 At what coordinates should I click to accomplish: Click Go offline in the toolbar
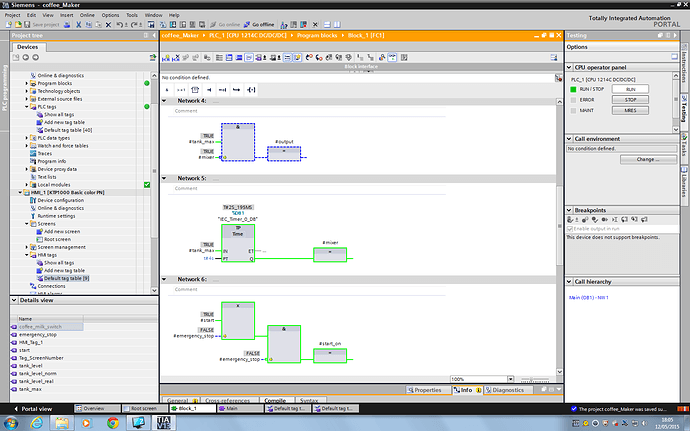(259, 25)
